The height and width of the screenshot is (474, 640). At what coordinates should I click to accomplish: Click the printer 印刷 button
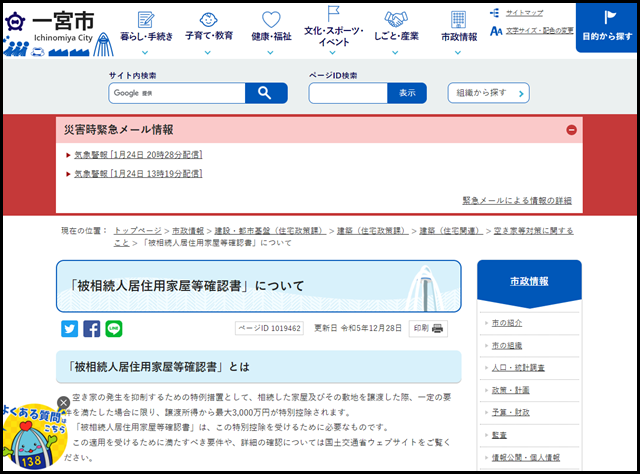tap(428, 328)
